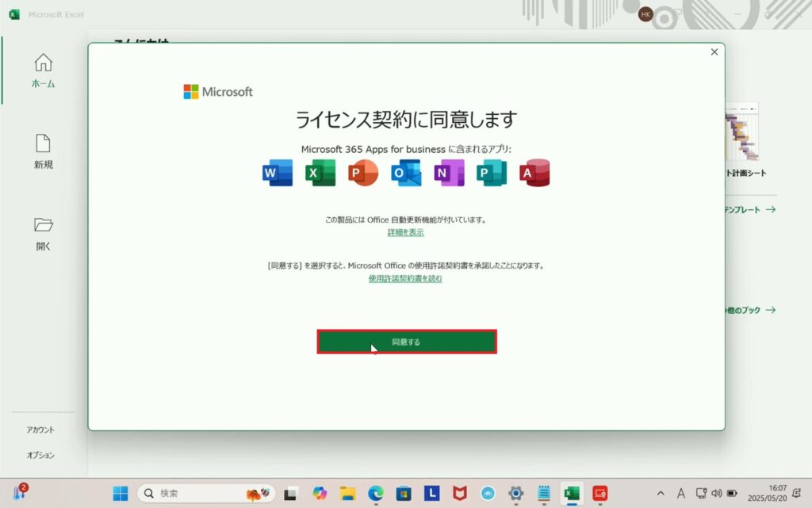Click the Excel app icon in the dialog
The width and height of the screenshot is (812, 508).
pos(320,173)
